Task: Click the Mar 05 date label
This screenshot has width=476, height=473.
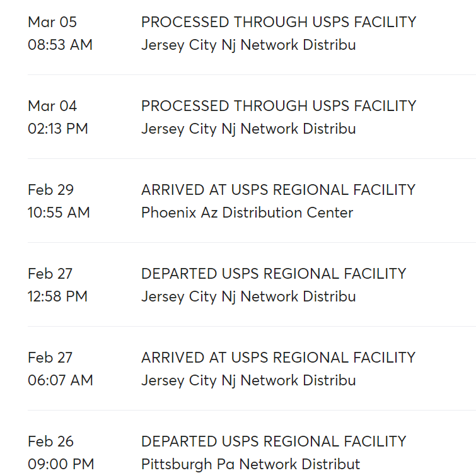Action: [x=52, y=22]
